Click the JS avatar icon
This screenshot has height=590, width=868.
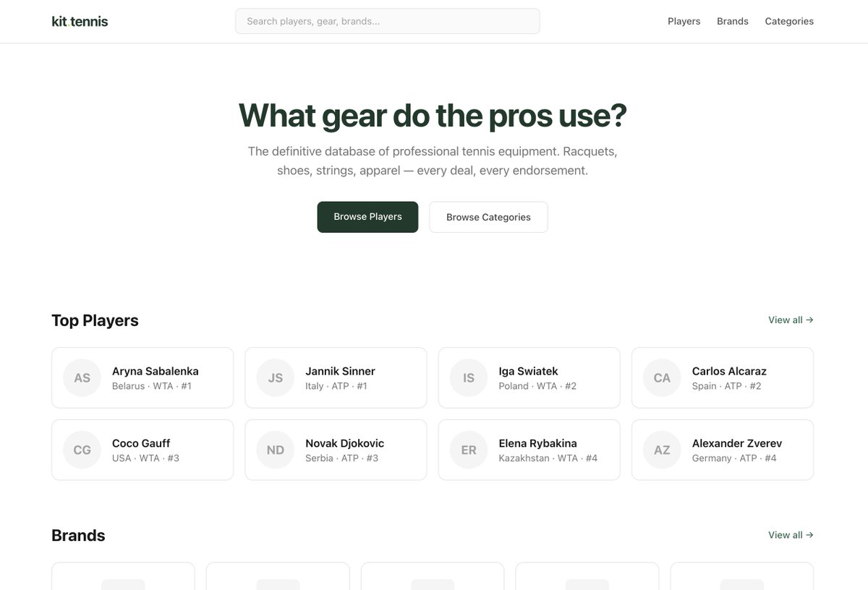[x=276, y=377]
